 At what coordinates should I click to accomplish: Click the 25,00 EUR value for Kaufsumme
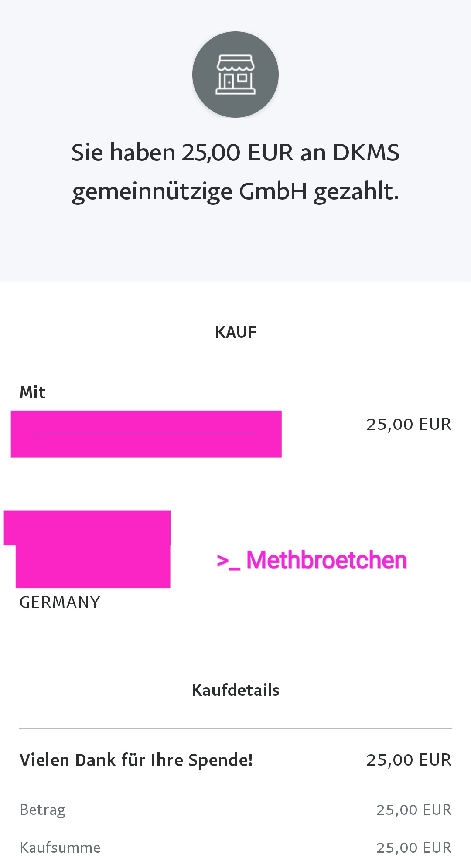click(x=413, y=848)
